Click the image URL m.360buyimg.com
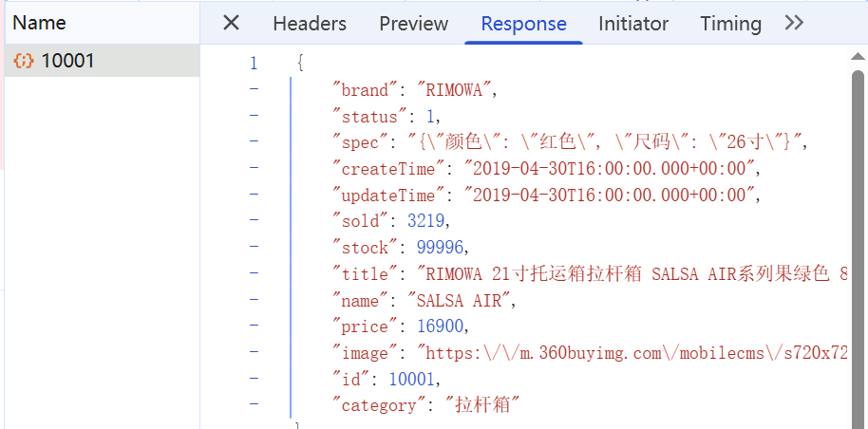This screenshot has height=429, width=868. coord(632,353)
